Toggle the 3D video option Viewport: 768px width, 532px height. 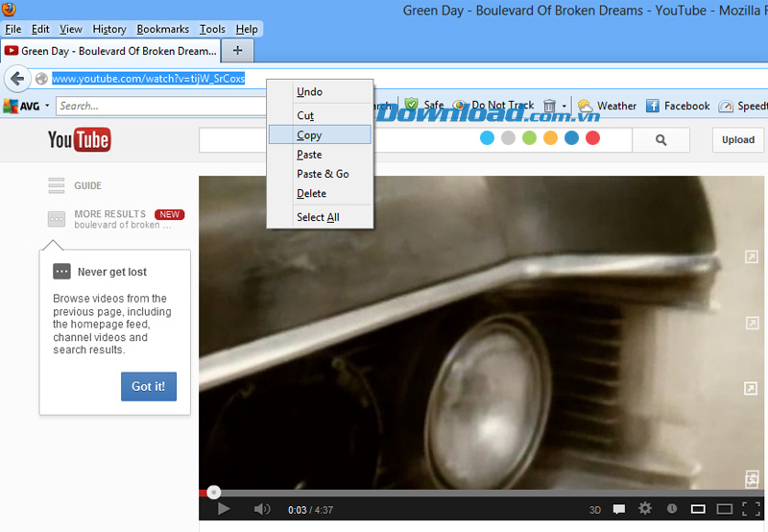tap(595, 510)
